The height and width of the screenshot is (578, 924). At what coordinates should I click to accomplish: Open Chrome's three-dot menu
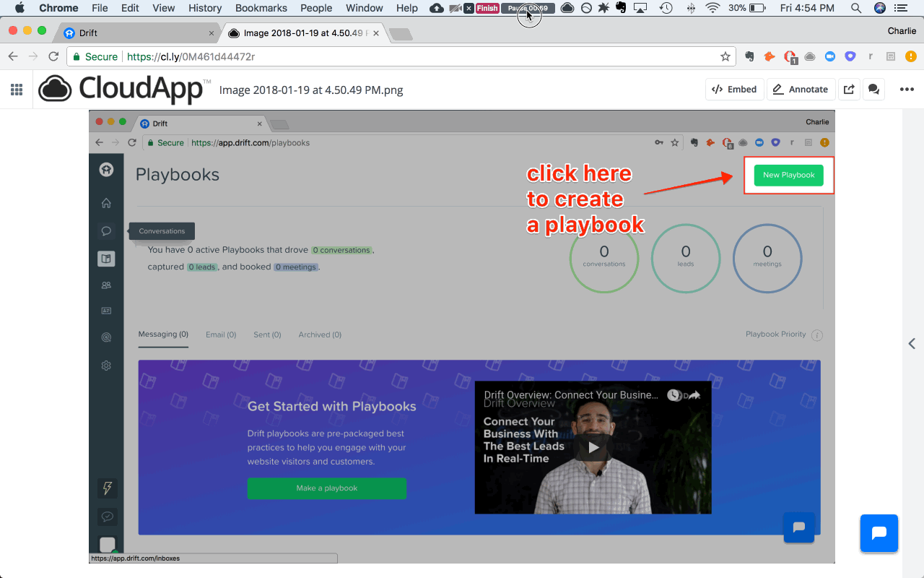[x=911, y=56]
